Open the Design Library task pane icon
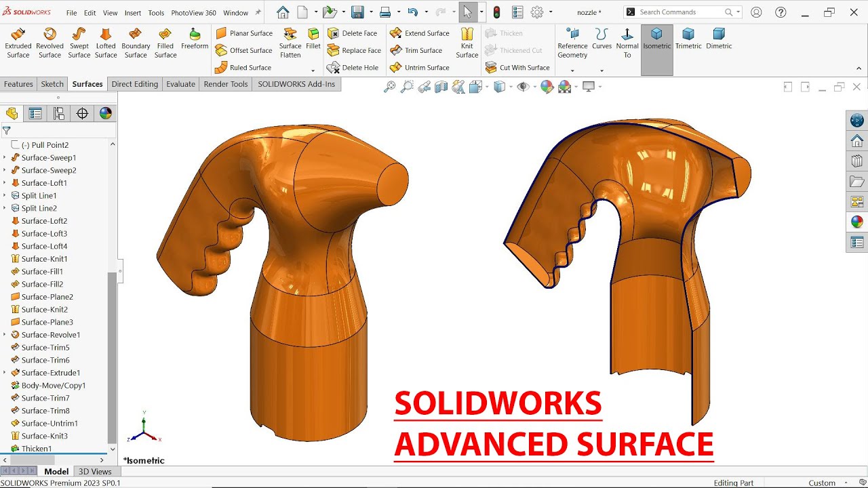This screenshot has width=868, height=488. pos(857,161)
